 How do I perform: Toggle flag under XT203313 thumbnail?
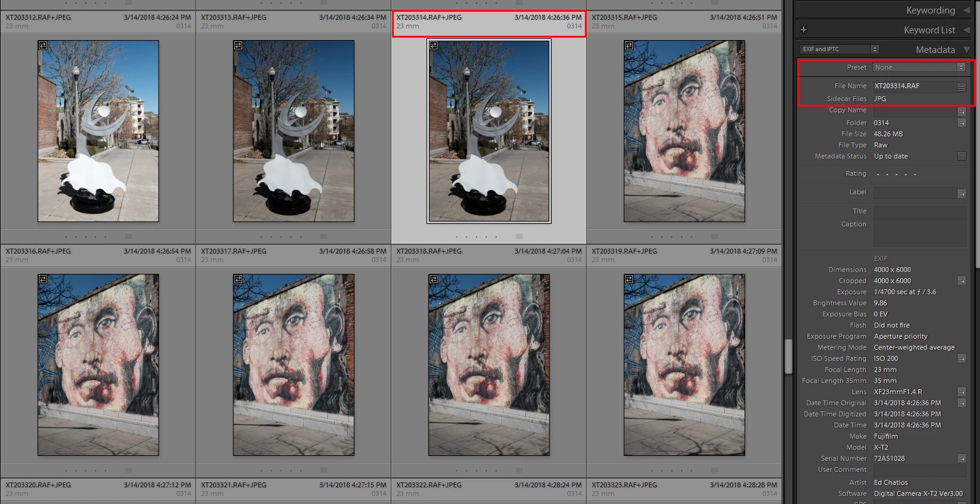click(x=324, y=236)
